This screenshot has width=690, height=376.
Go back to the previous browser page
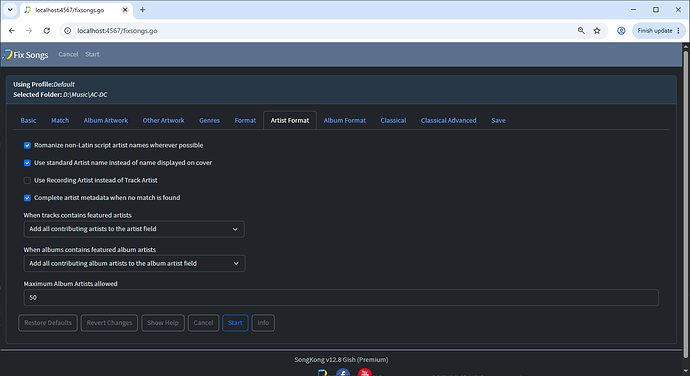[x=12, y=31]
